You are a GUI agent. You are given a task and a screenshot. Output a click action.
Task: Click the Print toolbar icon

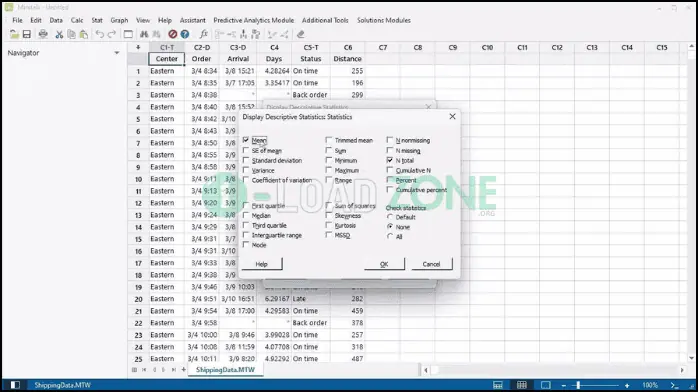click(x=43, y=34)
